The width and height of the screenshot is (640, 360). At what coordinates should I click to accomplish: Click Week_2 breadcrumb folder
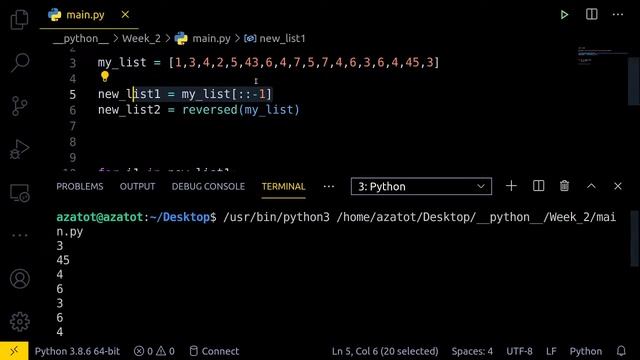(141, 38)
